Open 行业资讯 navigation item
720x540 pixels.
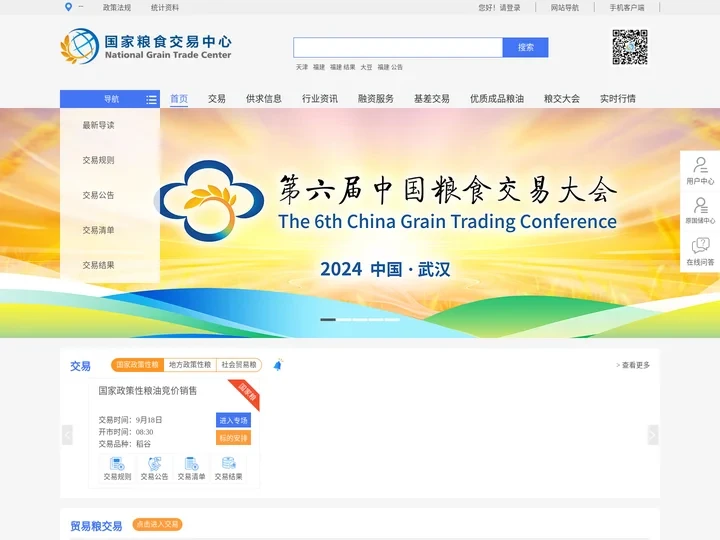(320, 99)
